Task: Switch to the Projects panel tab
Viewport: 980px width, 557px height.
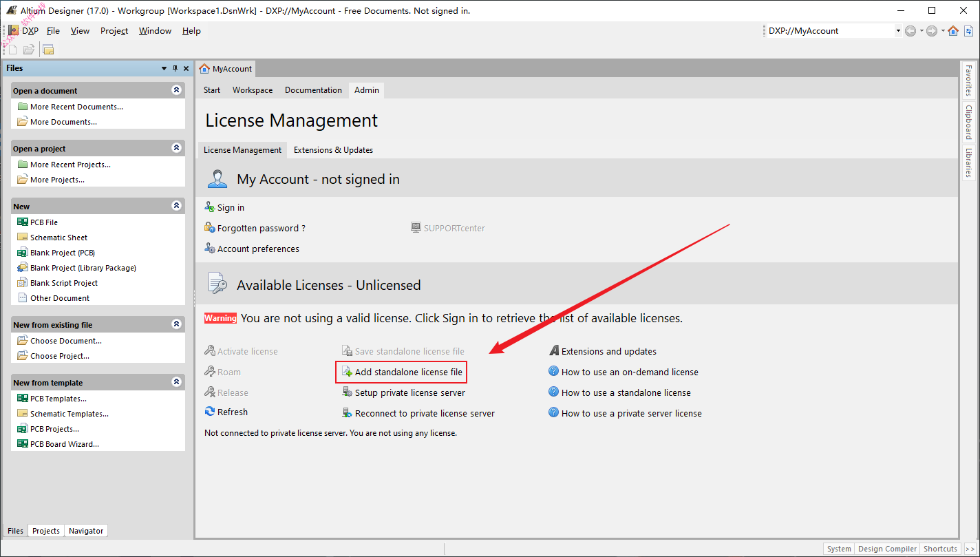Action: [46, 531]
